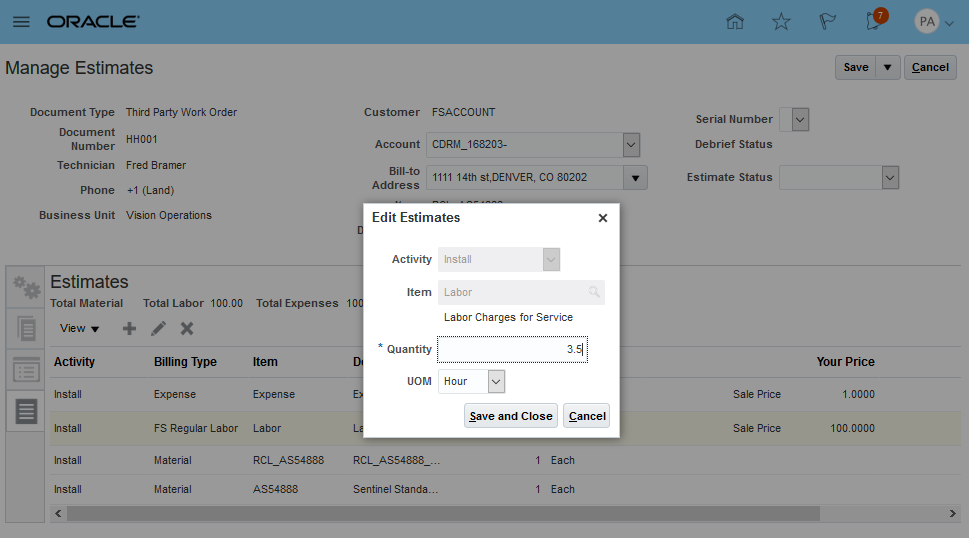
Task: Open the PA user profile menu
Action: 935,22
